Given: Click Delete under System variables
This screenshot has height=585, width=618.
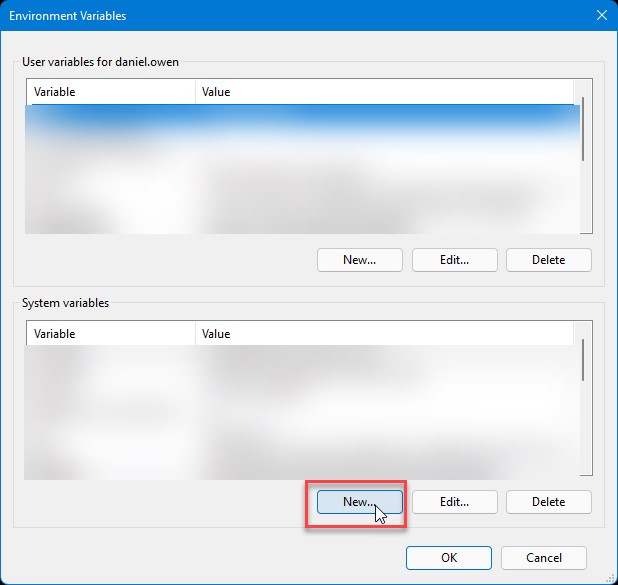Looking at the screenshot, I should pos(549,502).
